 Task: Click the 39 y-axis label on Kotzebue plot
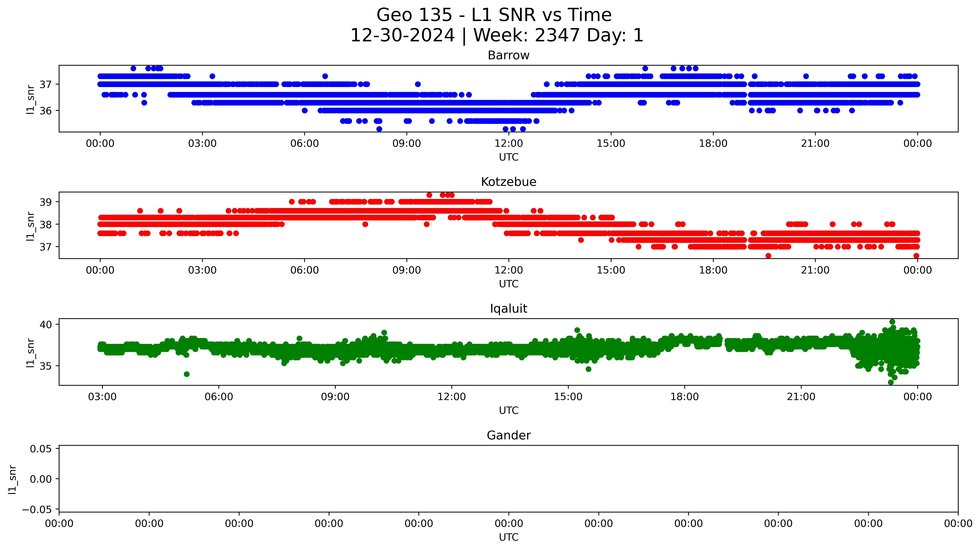point(46,202)
